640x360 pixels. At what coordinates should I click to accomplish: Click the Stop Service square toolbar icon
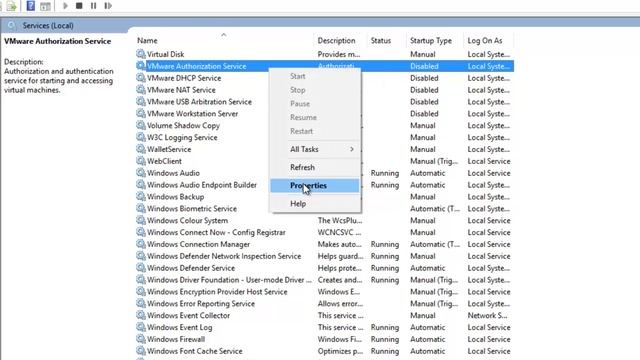pos(79,6)
